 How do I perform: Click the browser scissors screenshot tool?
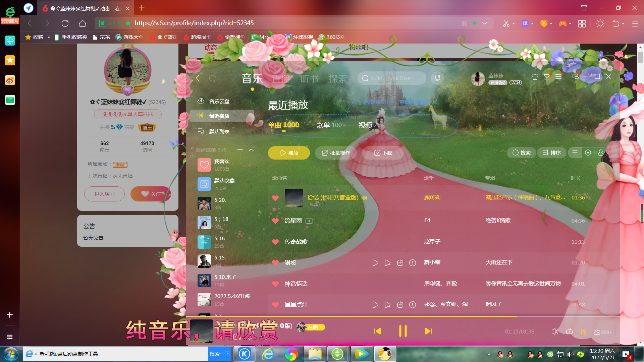click(x=506, y=23)
